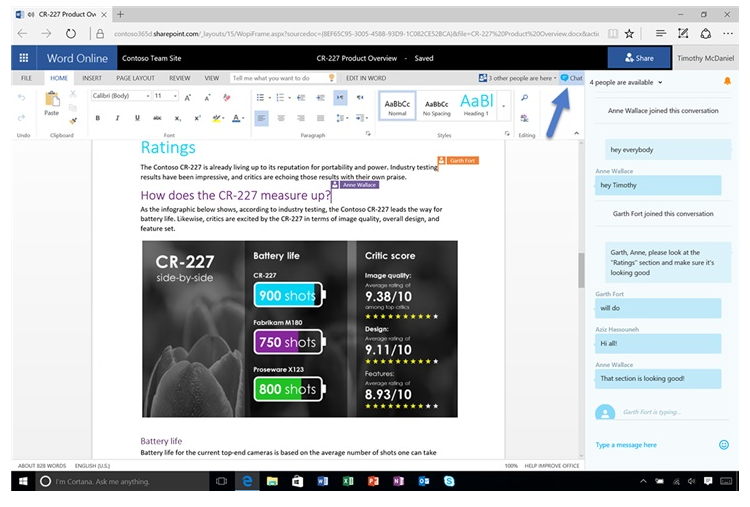The image size is (750, 507).
Task: Toggle left-to-right text direction button
Action: pos(340,98)
